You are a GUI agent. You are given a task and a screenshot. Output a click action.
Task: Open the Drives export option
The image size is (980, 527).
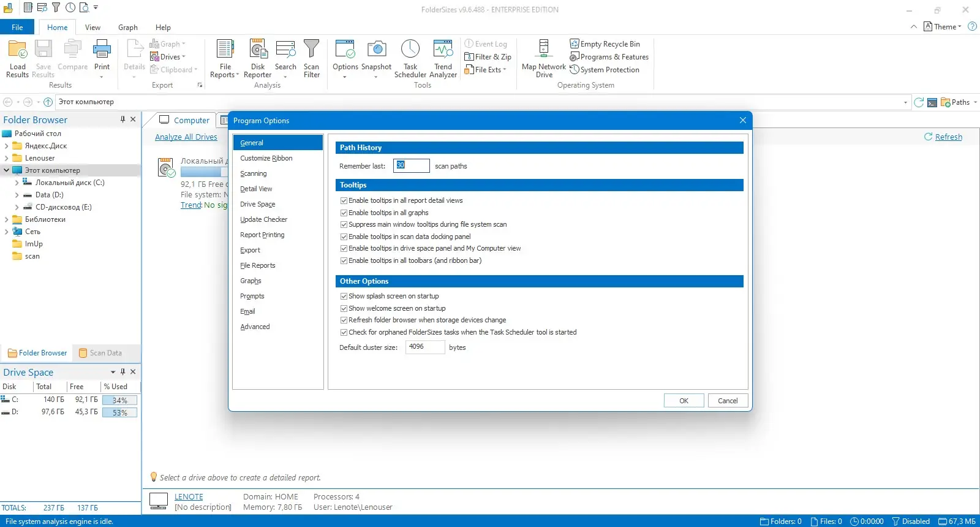(x=167, y=57)
